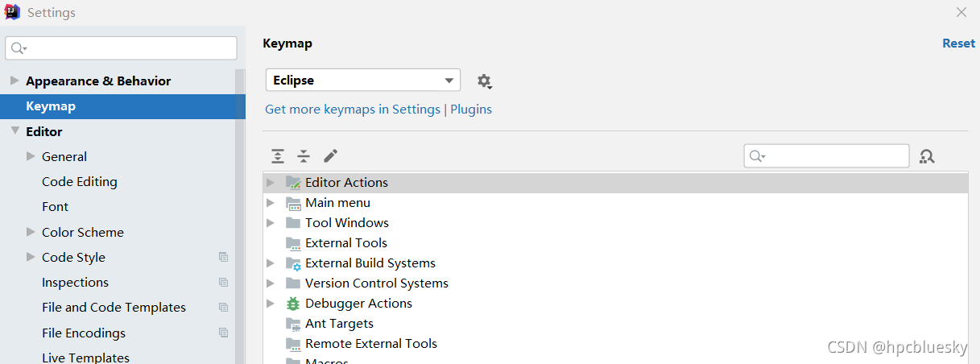Click Get more keymaps in Settings link
Viewport: 980px width, 364px height.
[352, 110]
